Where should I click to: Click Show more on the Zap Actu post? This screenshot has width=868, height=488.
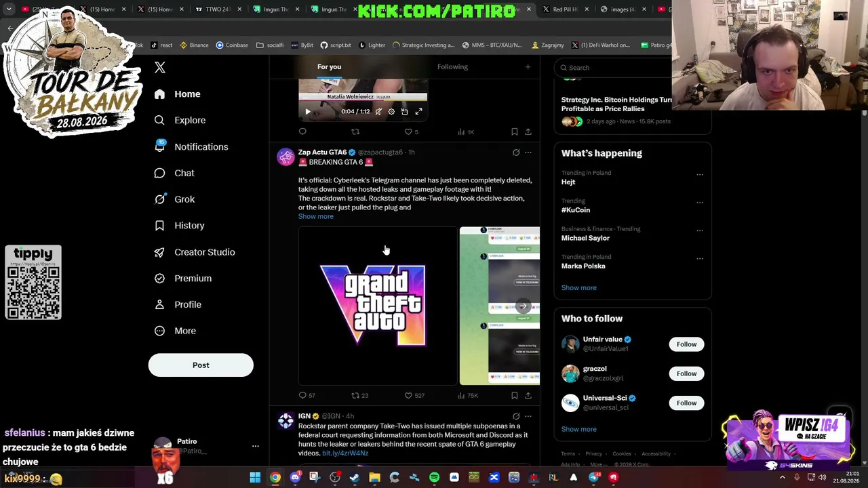point(316,216)
